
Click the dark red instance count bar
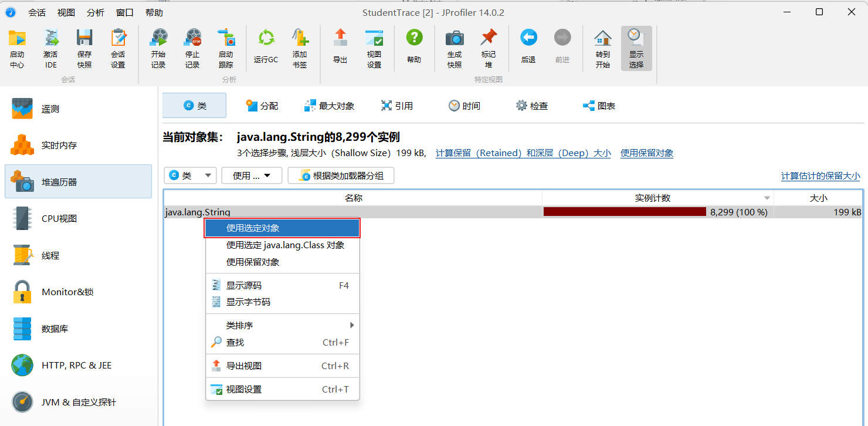(624, 212)
